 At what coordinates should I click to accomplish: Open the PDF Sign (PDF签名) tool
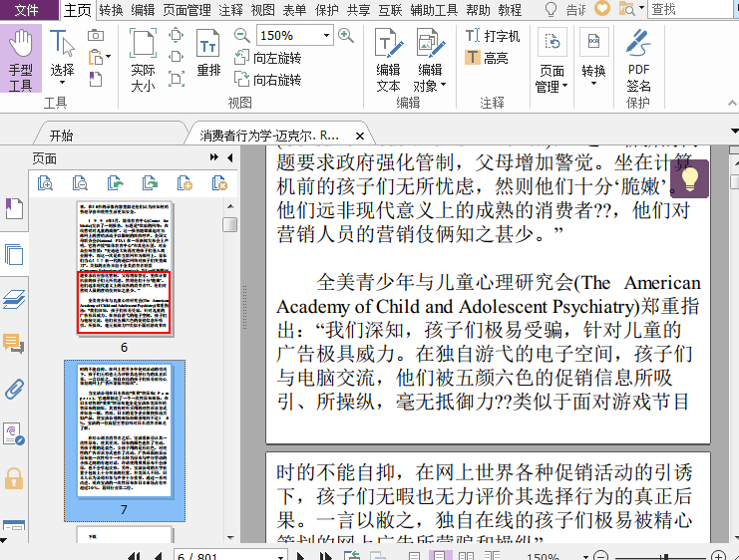638,60
